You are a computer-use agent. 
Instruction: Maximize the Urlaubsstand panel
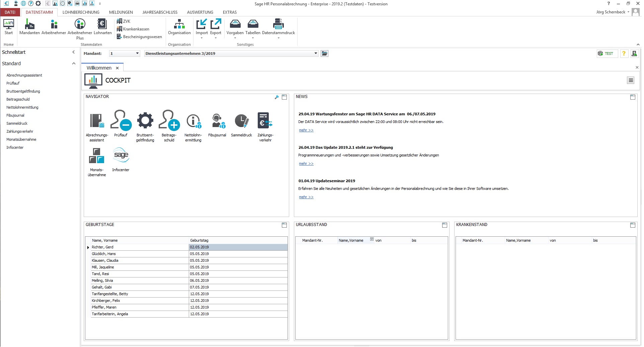(x=445, y=225)
